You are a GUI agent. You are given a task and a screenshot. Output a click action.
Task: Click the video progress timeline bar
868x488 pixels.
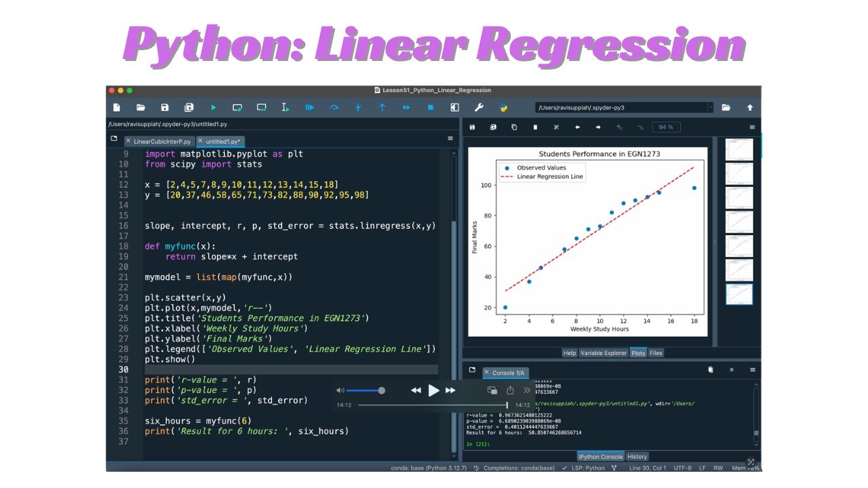coord(433,405)
